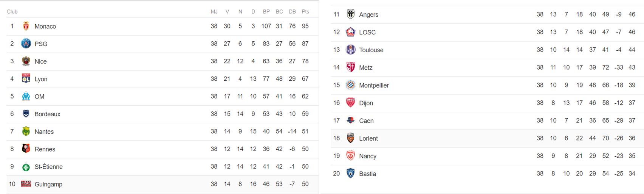This screenshot has height=194, width=644.
Task: Select the Bordeaux club crest
Action: 26,114
